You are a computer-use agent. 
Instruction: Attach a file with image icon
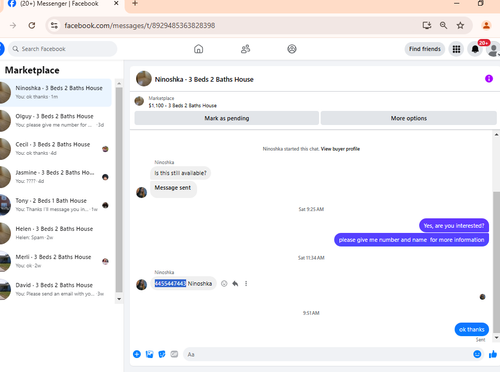pyautogui.click(x=149, y=354)
